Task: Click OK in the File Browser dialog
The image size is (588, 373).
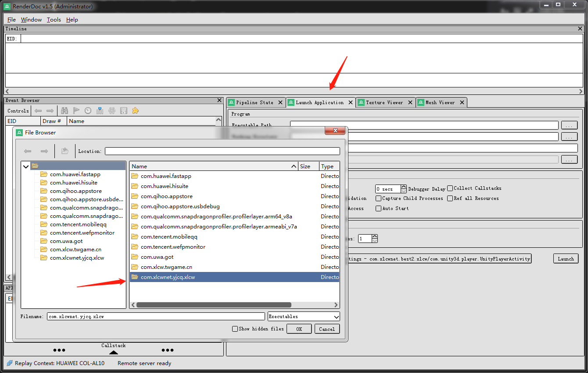Action: (x=299, y=328)
